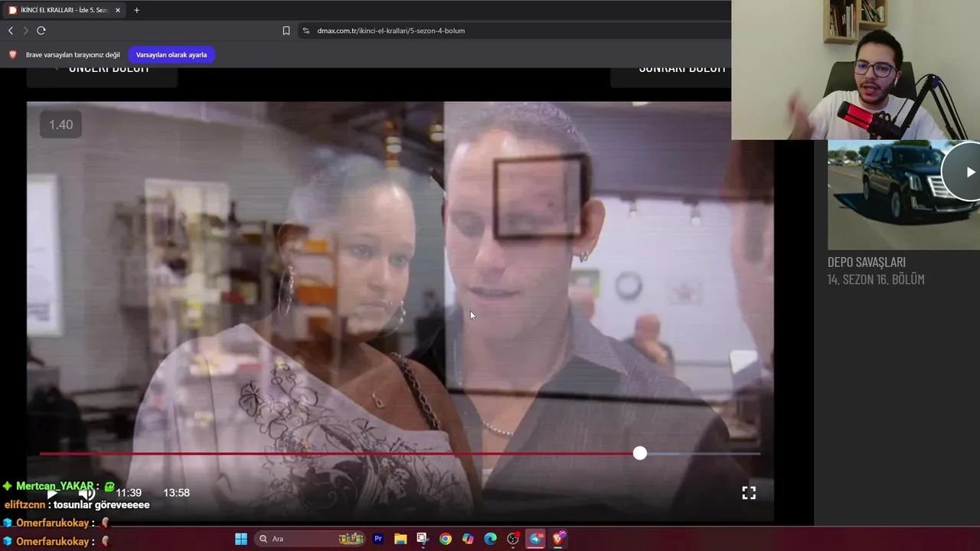
Task: Click the streamer webcam overlay
Action: click(x=855, y=70)
